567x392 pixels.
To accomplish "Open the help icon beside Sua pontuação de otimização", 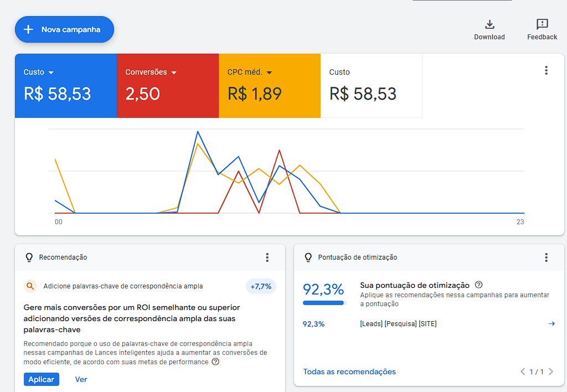I will pos(478,285).
